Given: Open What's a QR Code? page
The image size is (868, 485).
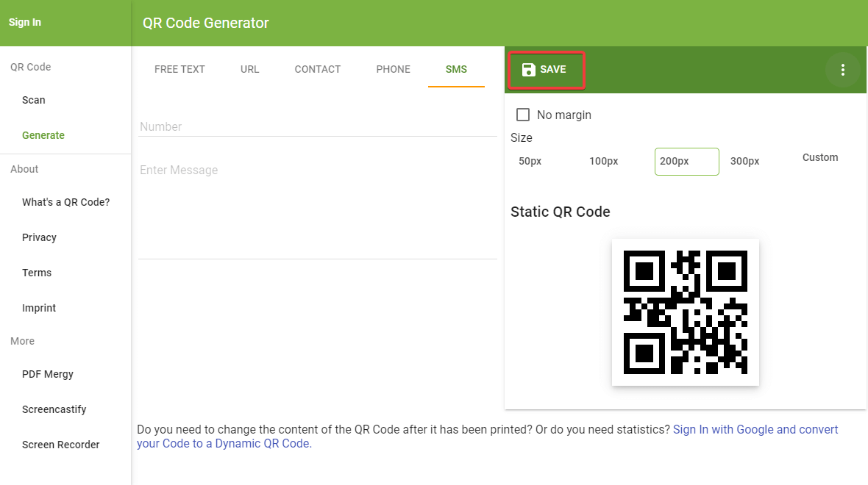Looking at the screenshot, I should point(65,202).
